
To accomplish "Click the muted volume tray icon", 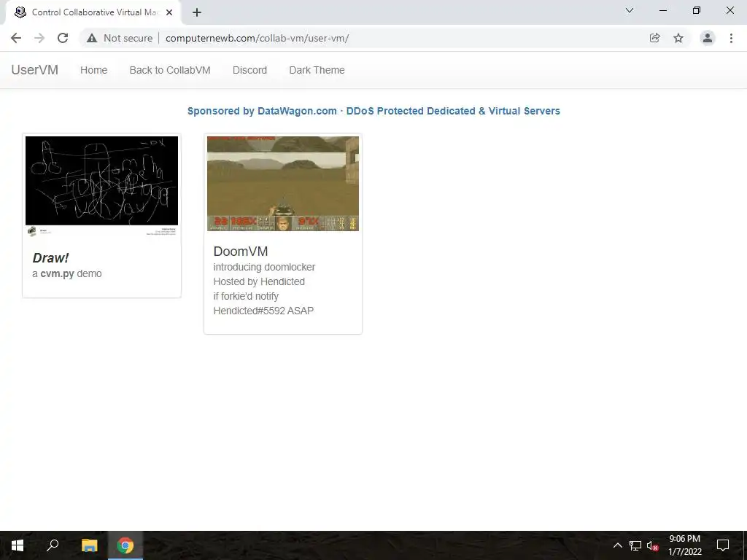I will [653, 545].
